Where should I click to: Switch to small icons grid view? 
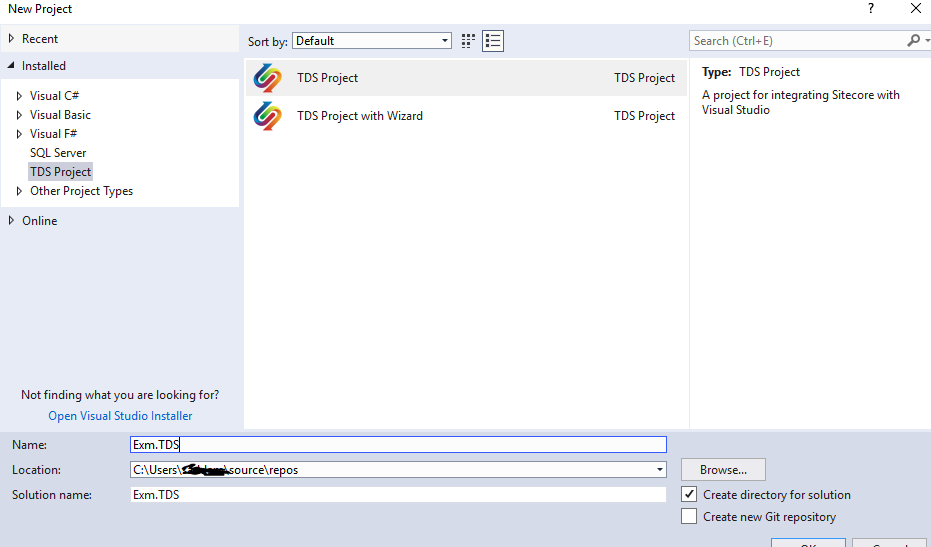[x=468, y=41]
